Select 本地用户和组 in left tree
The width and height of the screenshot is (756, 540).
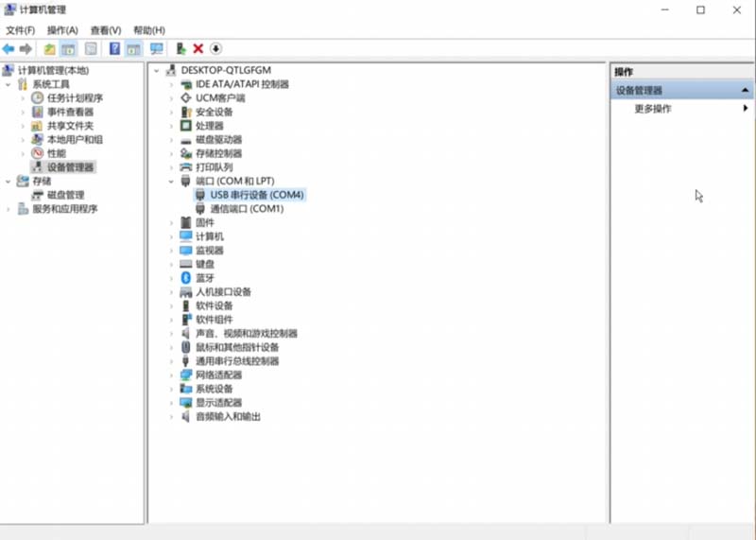tap(75, 140)
